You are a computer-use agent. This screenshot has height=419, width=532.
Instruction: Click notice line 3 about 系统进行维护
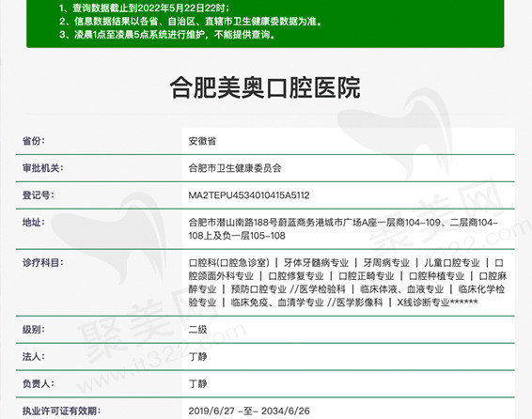pos(167,35)
